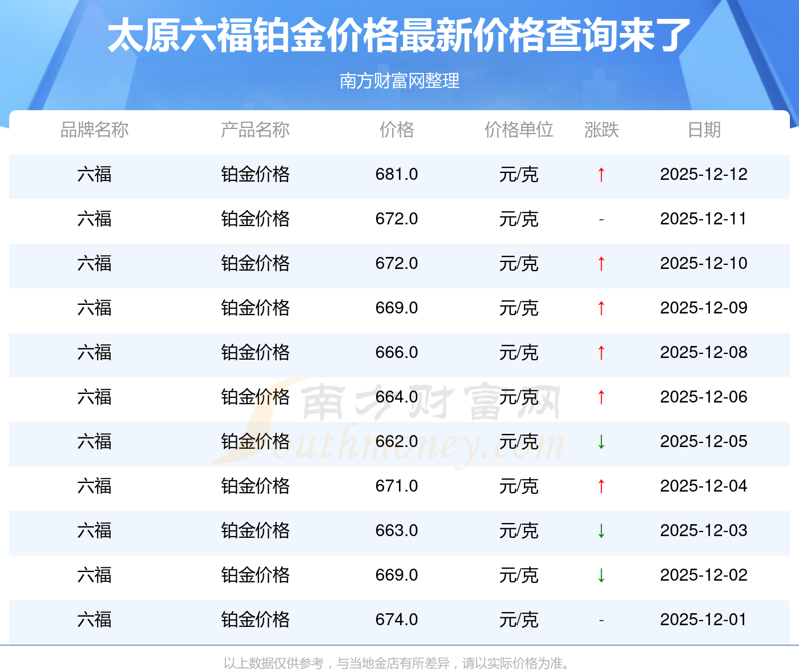Click the date 2025-12-03

(704, 530)
